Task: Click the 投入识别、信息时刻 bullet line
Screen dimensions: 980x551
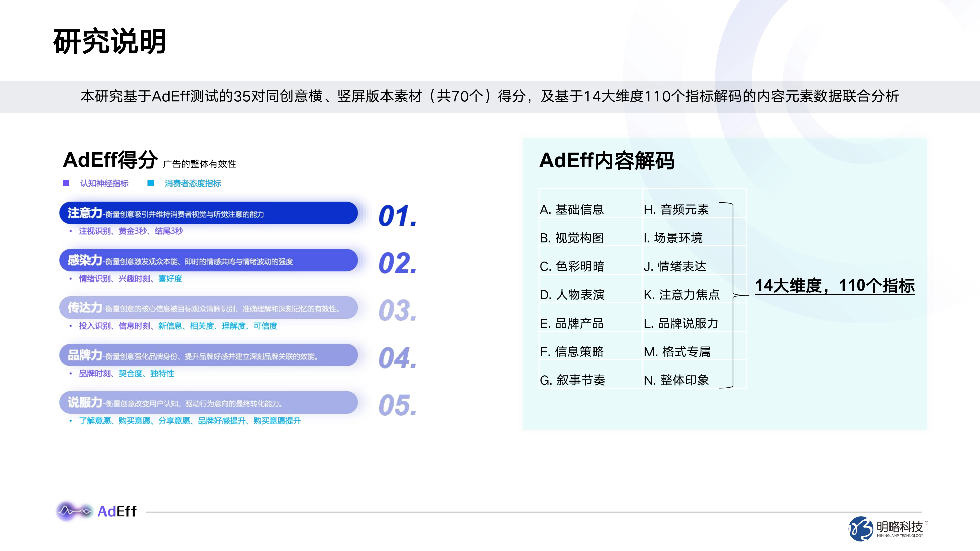Action: click(178, 326)
